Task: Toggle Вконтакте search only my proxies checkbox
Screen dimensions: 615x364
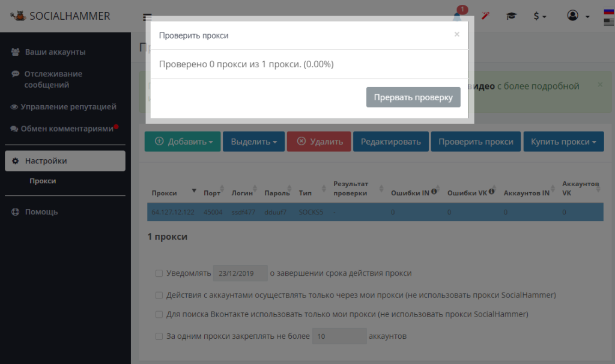Action: pos(159,314)
